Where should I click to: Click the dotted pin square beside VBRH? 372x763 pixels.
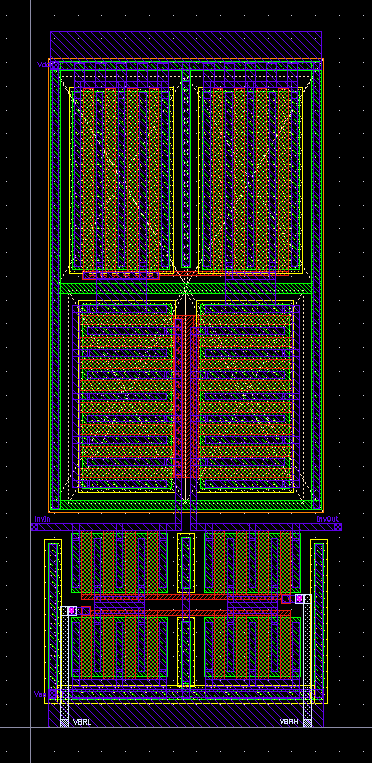pyautogui.click(x=307, y=723)
